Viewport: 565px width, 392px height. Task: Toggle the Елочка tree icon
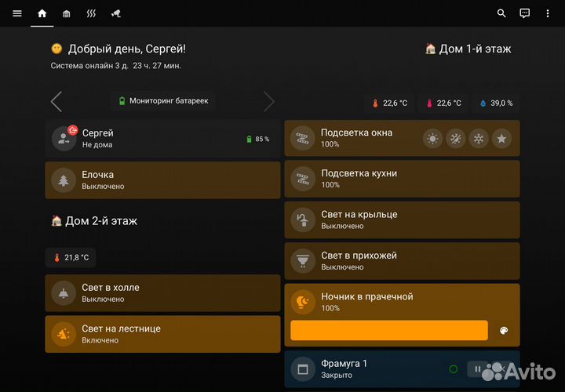tap(64, 180)
